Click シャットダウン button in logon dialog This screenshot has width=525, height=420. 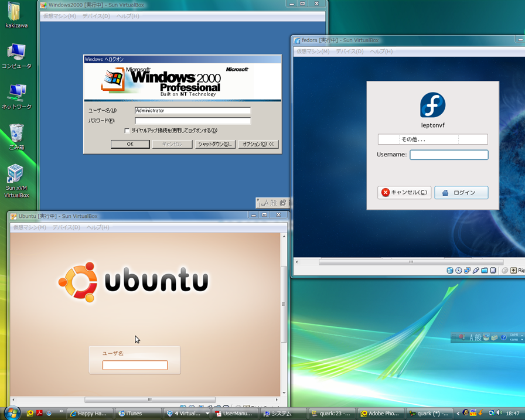point(215,144)
